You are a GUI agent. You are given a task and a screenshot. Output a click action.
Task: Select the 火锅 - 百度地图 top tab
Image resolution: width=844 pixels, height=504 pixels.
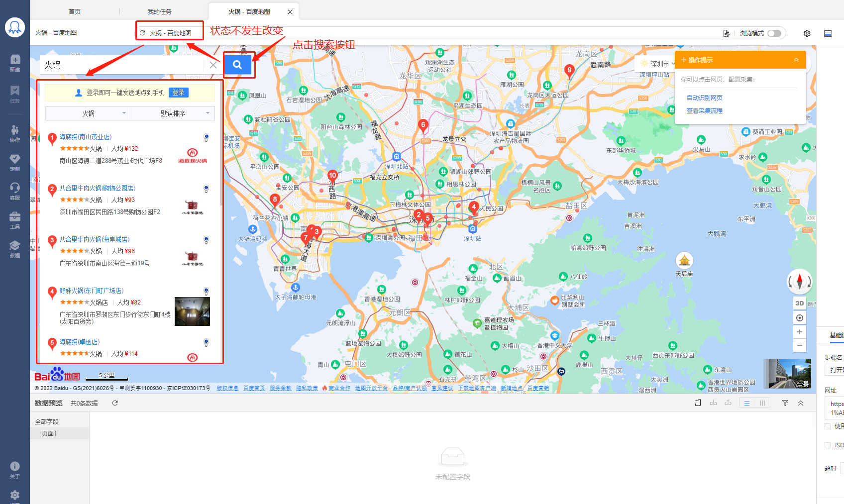(249, 11)
